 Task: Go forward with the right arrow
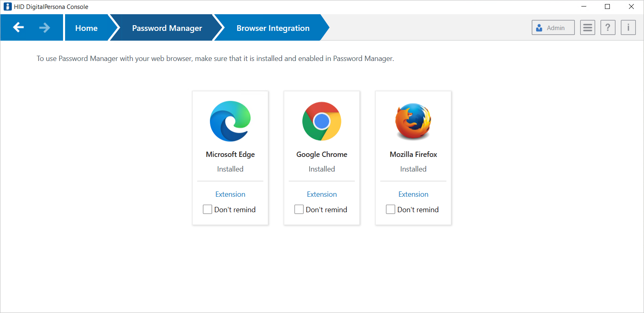(45, 27)
